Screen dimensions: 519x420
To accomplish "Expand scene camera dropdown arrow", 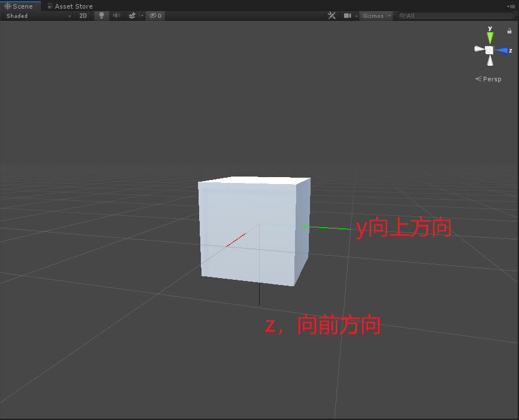I will point(356,16).
